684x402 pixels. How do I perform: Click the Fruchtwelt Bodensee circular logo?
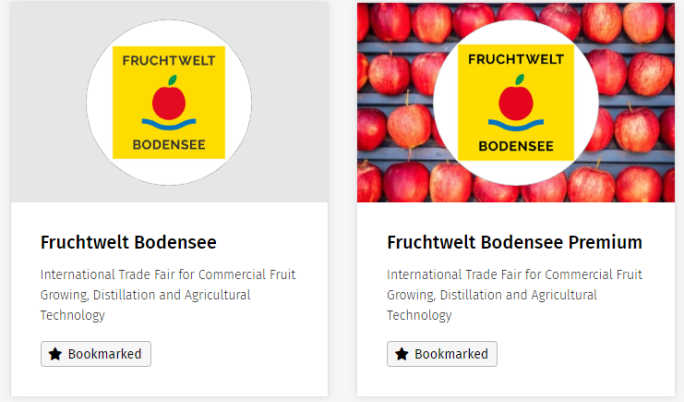(169, 102)
